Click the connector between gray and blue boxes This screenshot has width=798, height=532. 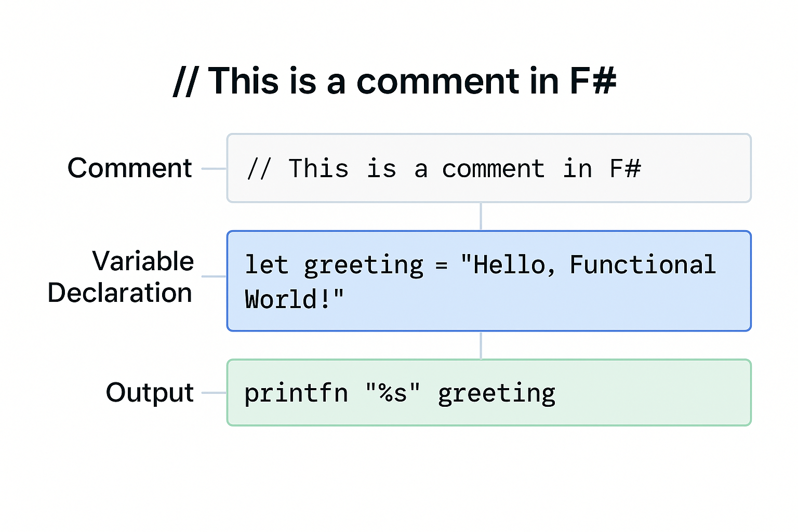click(x=481, y=217)
